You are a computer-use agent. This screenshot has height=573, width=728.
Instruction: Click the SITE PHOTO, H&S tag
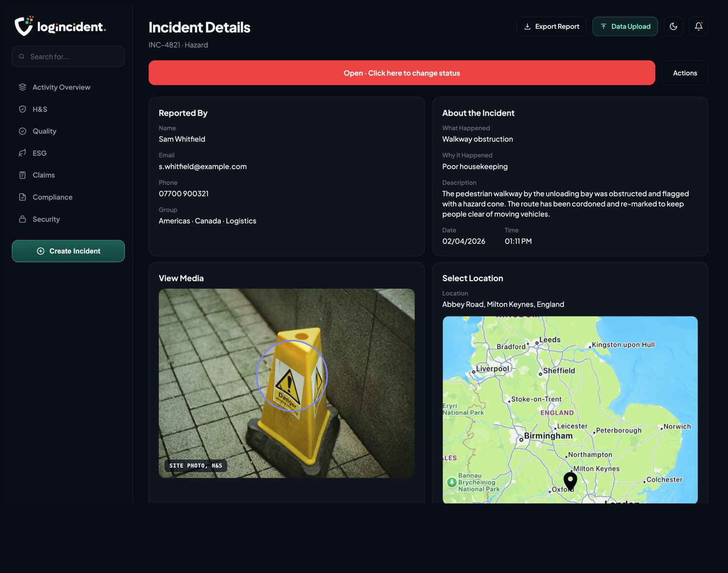point(196,466)
